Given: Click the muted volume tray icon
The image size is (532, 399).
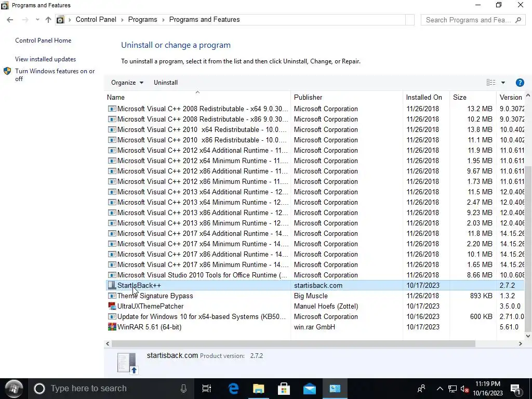Looking at the screenshot, I should coord(464,389).
